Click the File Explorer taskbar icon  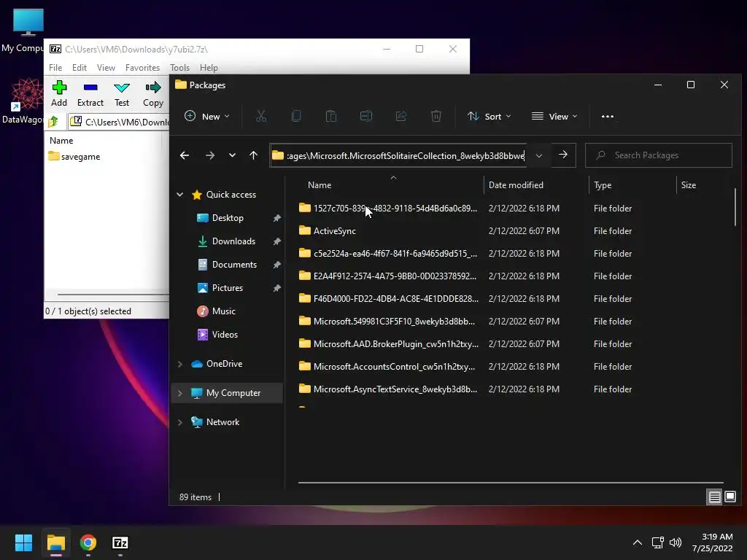tap(55, 542)
